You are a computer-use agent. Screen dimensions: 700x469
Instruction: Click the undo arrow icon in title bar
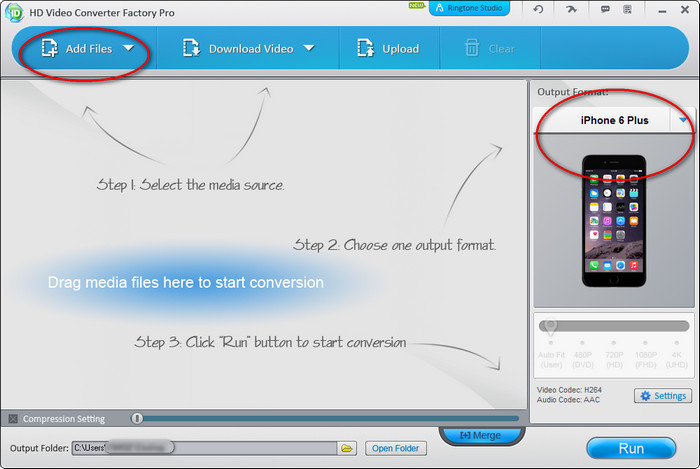point(538,9)
